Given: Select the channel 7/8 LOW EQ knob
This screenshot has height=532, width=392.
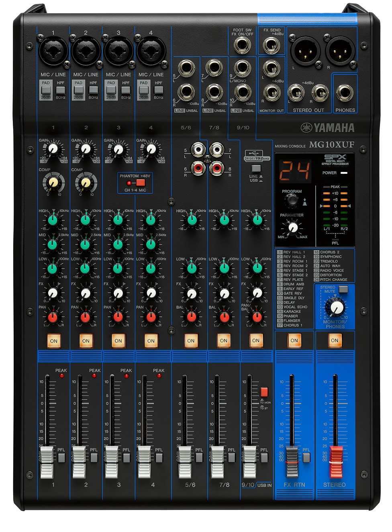Looking at the screenshot, I should pyautogui.click(x=224, y=268).
